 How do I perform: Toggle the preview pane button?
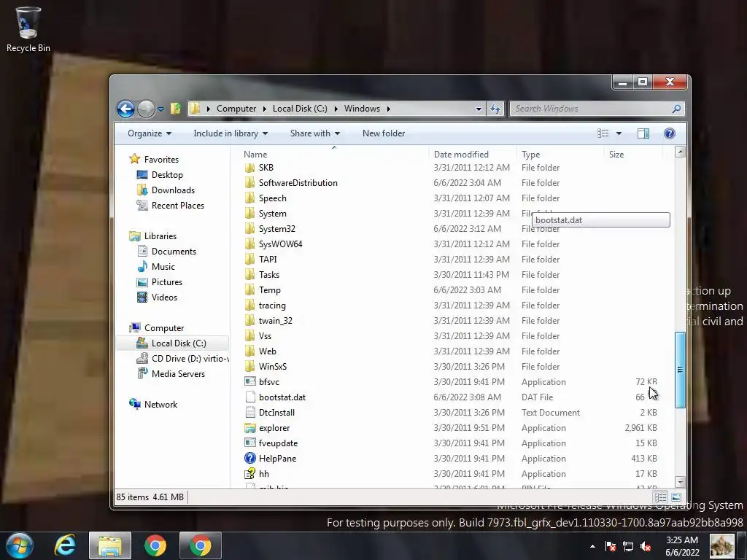(x=643, y=133)
